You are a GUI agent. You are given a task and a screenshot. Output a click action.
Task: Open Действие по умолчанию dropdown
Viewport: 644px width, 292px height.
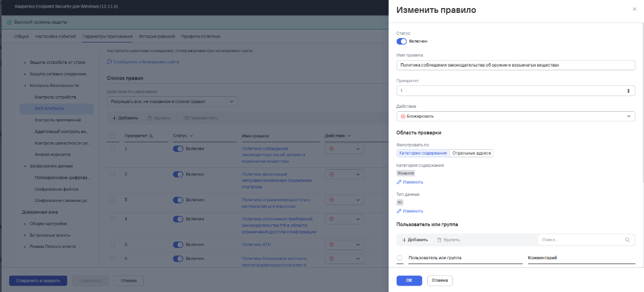[x=172, y=101]
